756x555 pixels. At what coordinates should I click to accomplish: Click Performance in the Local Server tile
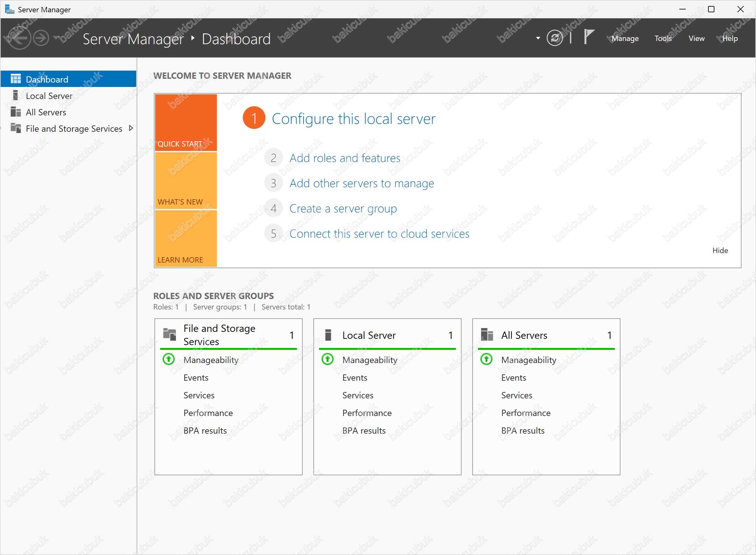[x=367, y=413]
